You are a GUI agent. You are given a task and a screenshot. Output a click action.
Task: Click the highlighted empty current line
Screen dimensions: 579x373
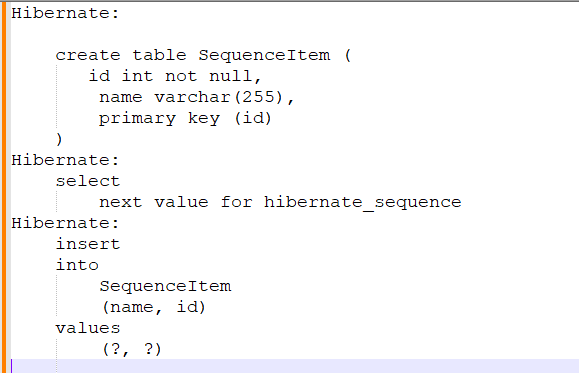[x=295, y=366]
